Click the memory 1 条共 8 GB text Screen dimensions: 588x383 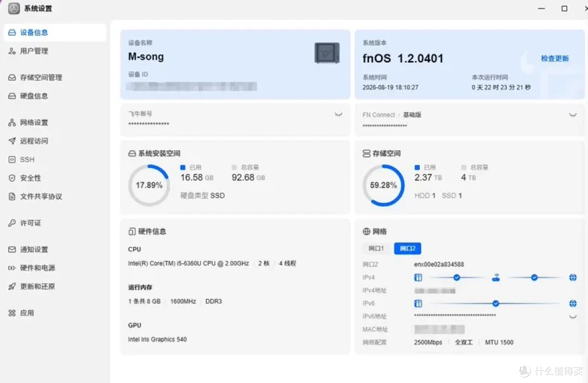click(x=144, y=302)
